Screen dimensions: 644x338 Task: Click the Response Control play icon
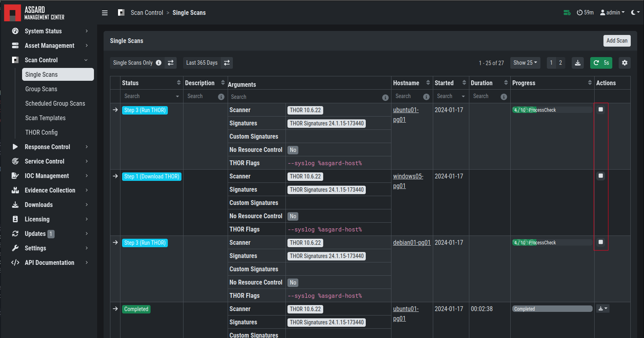(x=15, y=147)
